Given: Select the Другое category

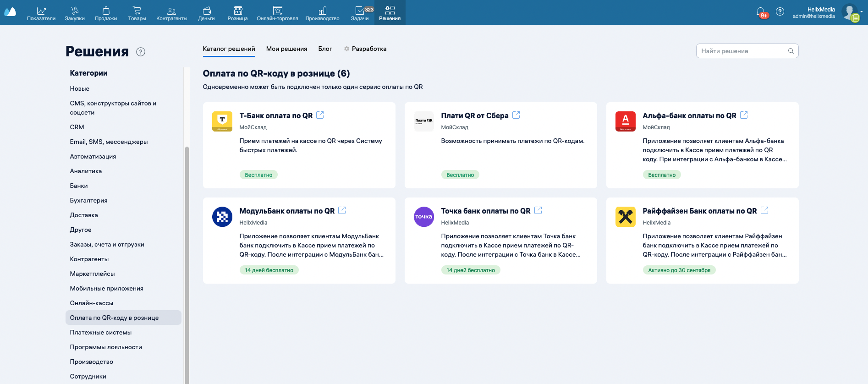Looking at the screenshot, I should pyautogui.click(x=81, y=230).
